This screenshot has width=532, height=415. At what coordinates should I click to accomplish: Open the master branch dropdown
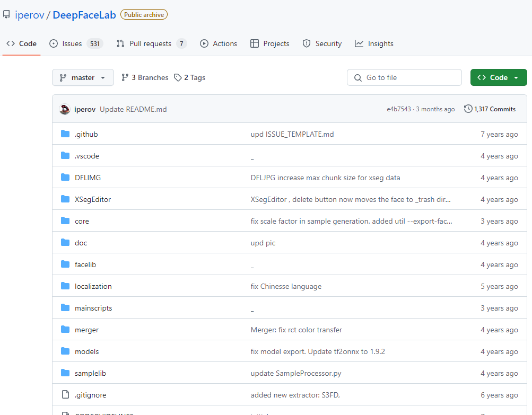click(x=83, y=77)
